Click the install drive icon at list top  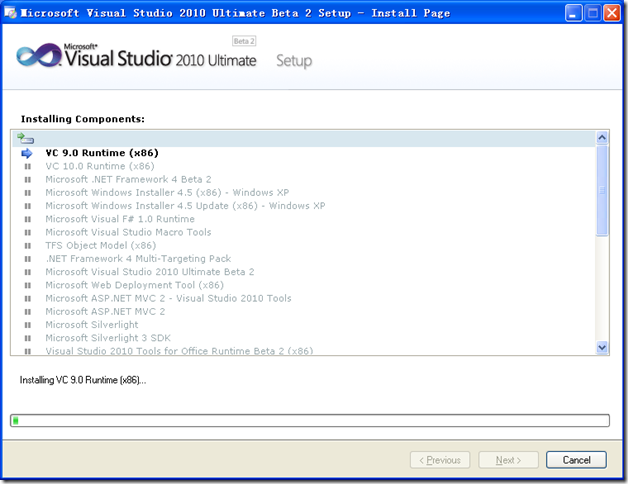pyautogui.click(x=25, y=139)
